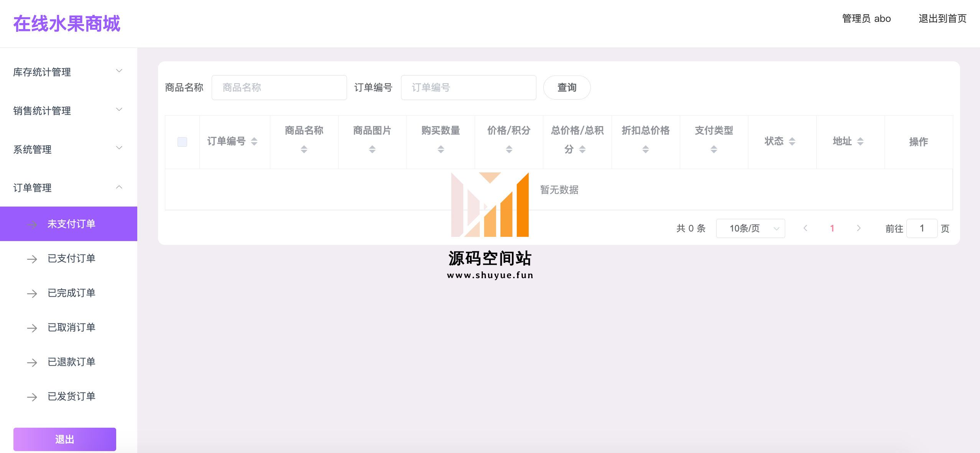Click arrow icon beside 已发货订单

coord(32,397)
